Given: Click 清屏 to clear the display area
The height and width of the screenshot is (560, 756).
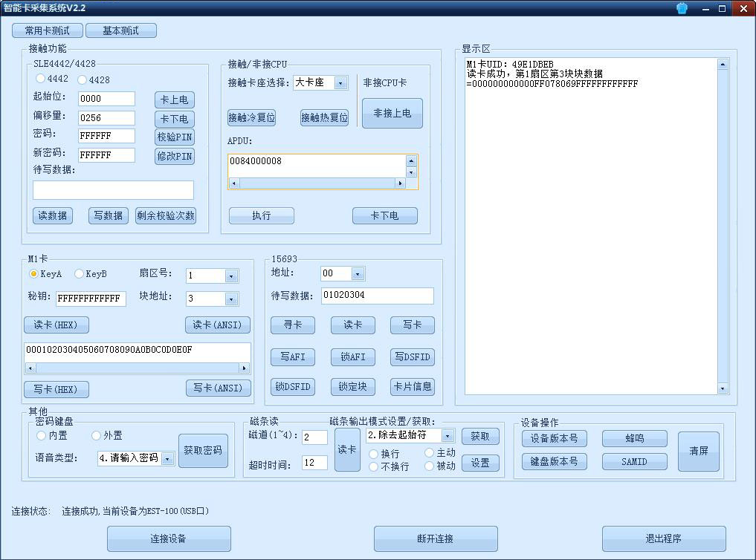Looking at the screenshot, I should click(698, 450).
